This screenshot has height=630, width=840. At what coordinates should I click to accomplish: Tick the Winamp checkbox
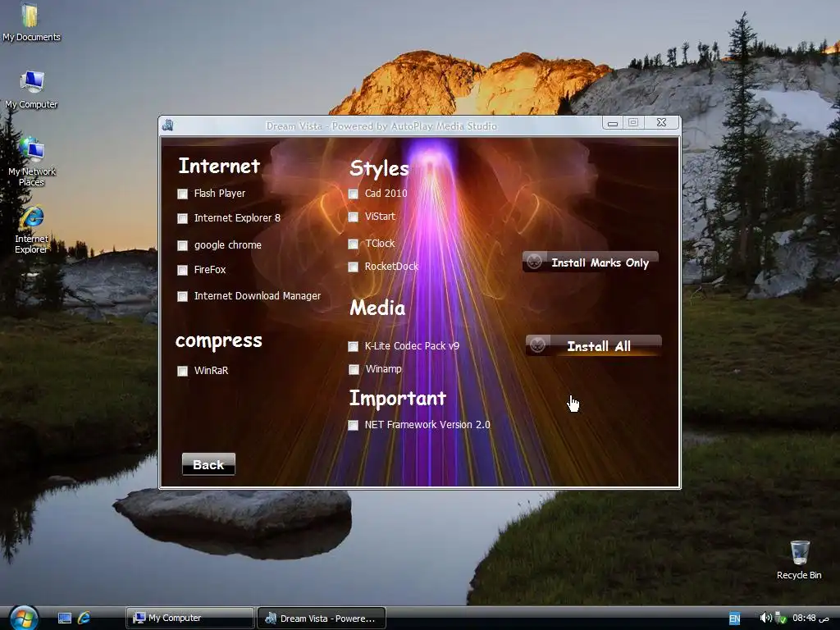tap(354, 370)
